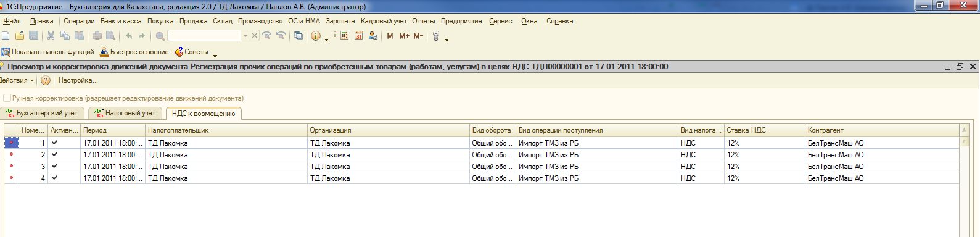Select the НДС к возмещению tab
The height and width of the screenshot is (237, 980).
click(x=204, y=114)
